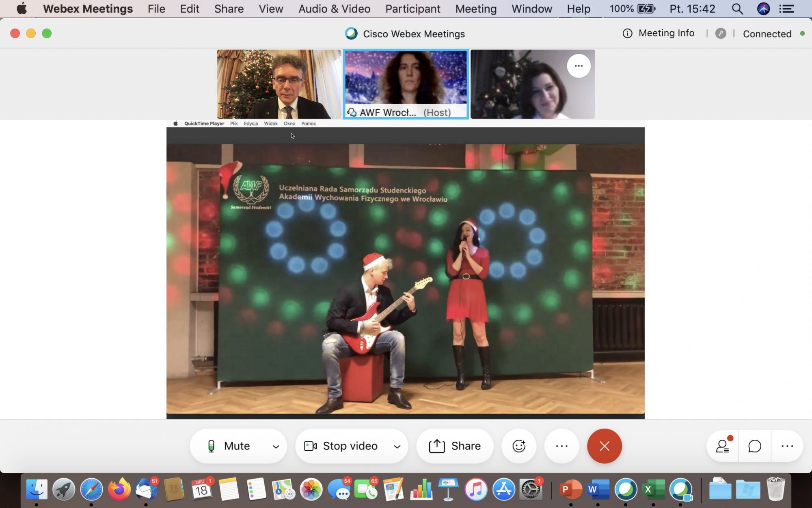
Task: Open Messages in the Dock
Action: (x=339, y=489)
